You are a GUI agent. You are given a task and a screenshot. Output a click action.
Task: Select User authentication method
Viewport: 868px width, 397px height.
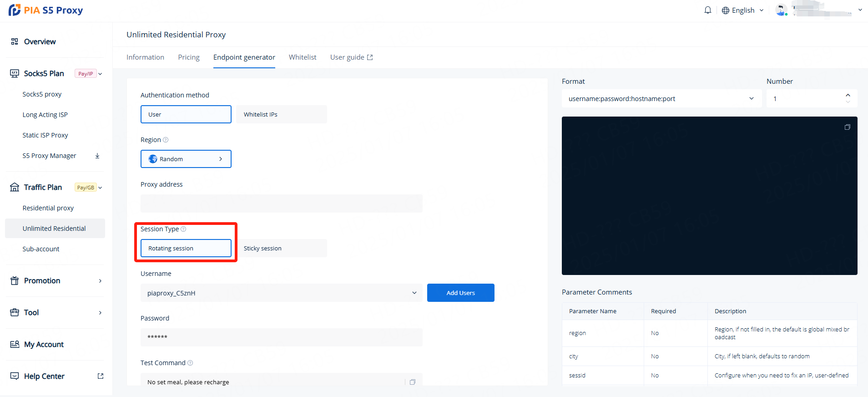pos(186,114)
